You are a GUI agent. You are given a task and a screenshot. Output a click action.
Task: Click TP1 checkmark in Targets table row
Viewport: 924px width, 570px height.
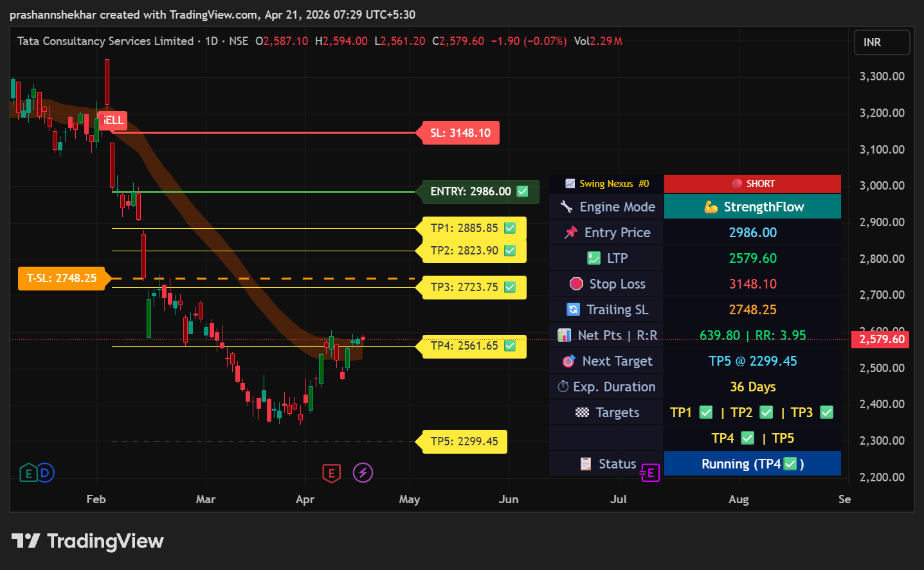click(x=705, y=413)
